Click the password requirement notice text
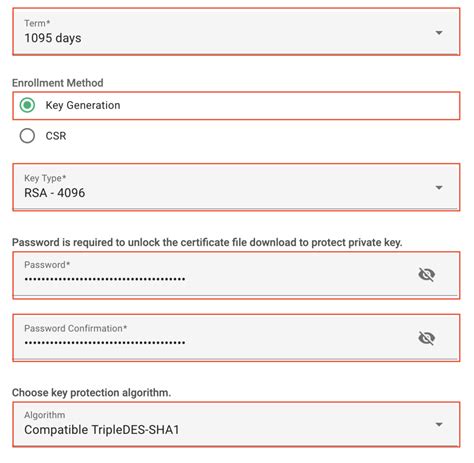Image resolution: width=474 pixels, height=463 pixels. pyautogui.click(x=207, y=242)
